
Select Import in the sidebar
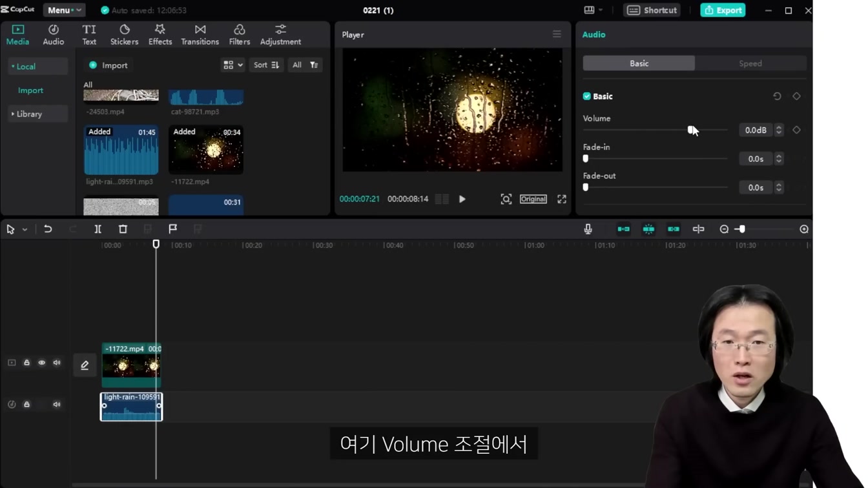[x=30, y=90]
